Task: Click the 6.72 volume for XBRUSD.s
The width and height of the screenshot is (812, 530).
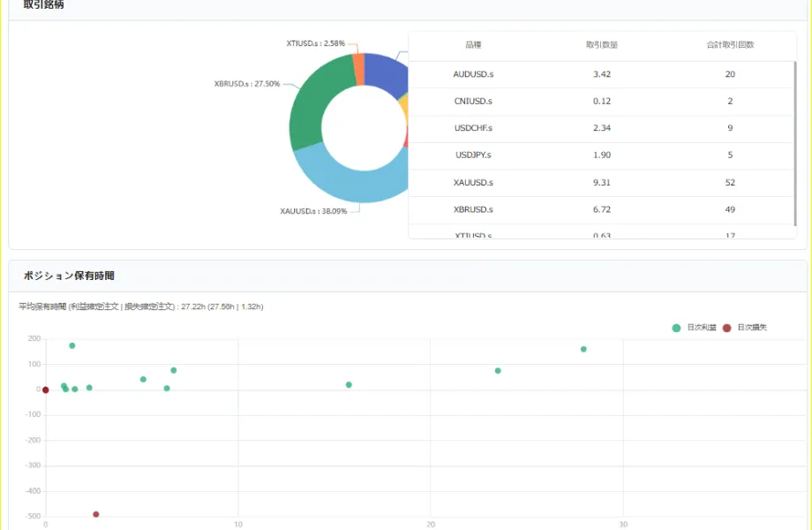Action: point(602,209)
